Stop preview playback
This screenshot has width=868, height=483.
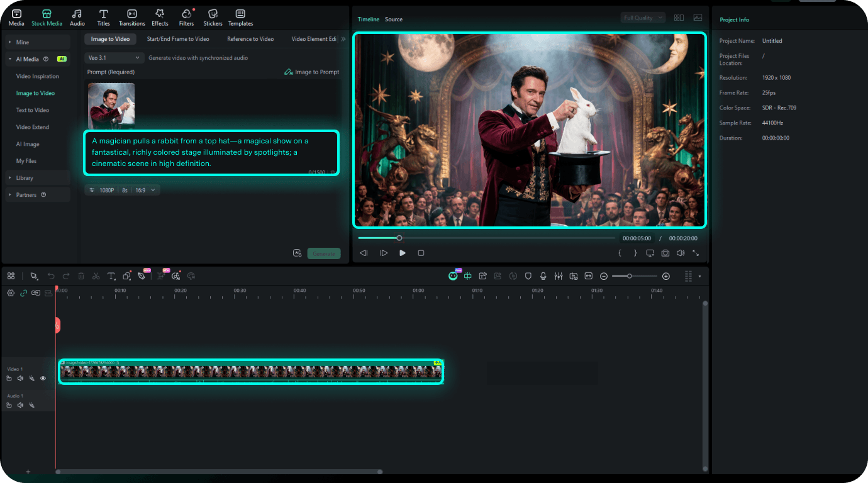click(421, 253)
